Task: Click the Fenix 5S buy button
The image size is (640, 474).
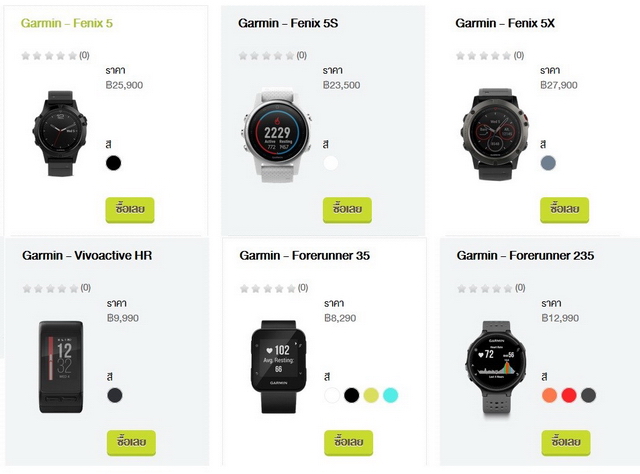Action: [x=347, y=210]
